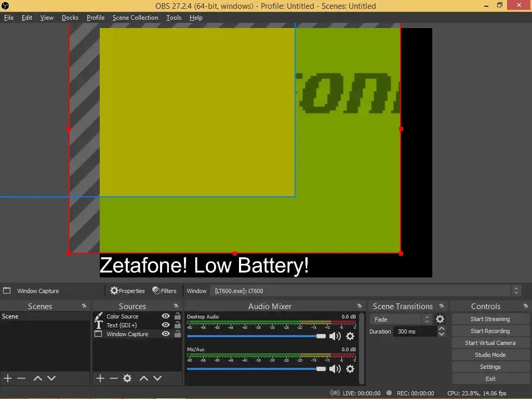Screen dimensions: 532x399
Task: Pop out the Controls dock
Action: [x=526, y=306]
